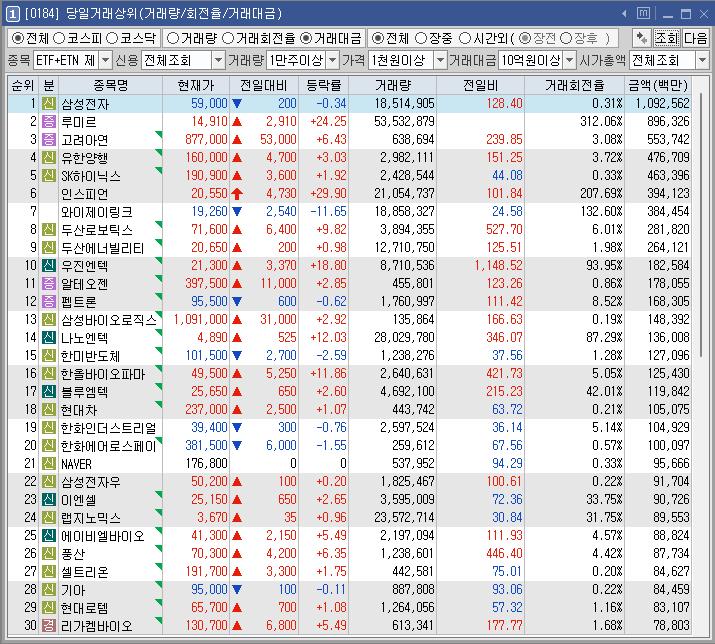Click the settings tool icon beside 조회 button
Screen dimensions: 715x644
[x=642, y=38]
